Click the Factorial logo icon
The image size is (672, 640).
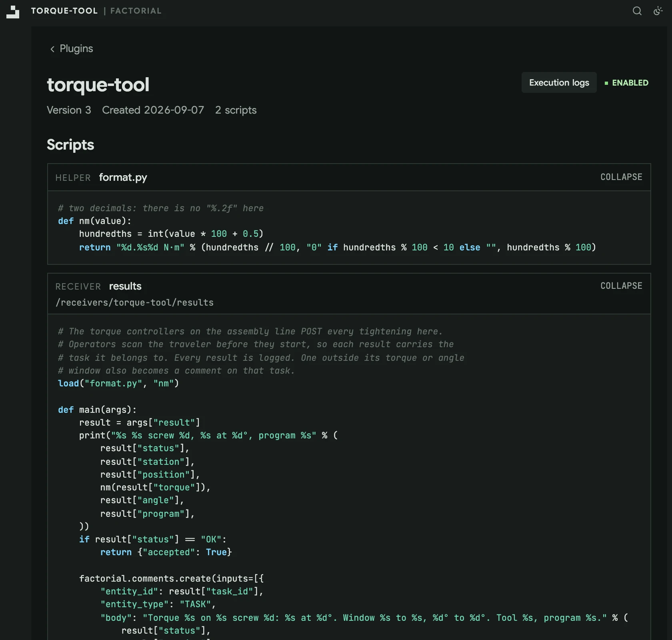(x=13, y=12)
